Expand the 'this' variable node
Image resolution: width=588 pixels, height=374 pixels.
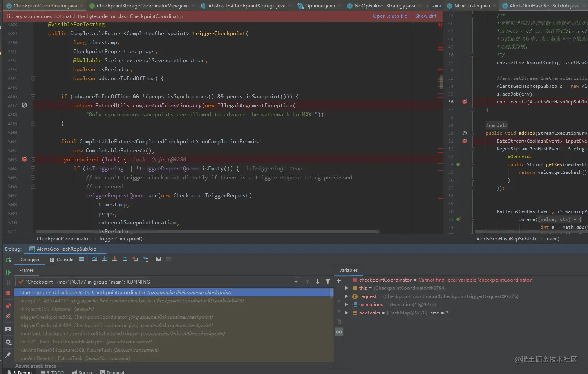[347, 288]
